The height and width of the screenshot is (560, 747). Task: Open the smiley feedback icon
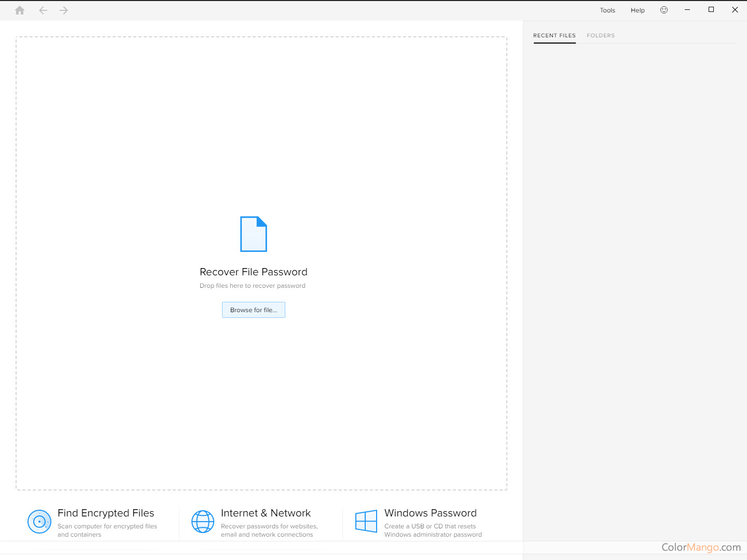pyautogui.click(x=664, y=10)
